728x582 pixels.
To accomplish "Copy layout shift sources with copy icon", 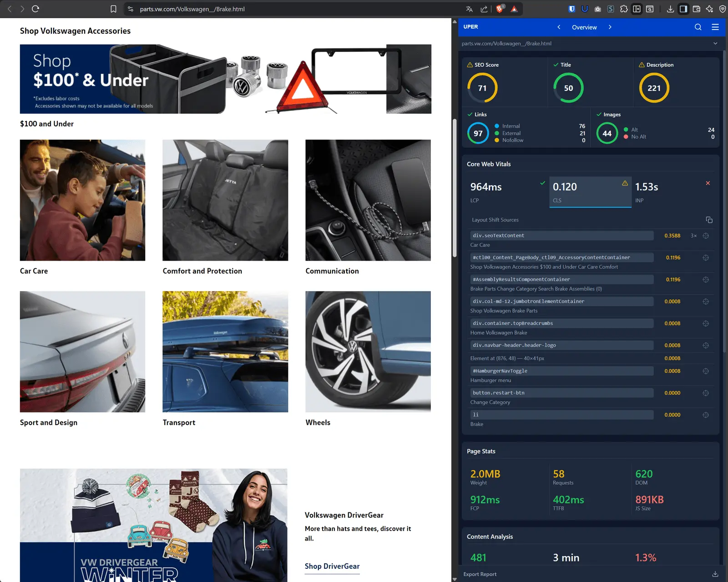I will [709, 220].
